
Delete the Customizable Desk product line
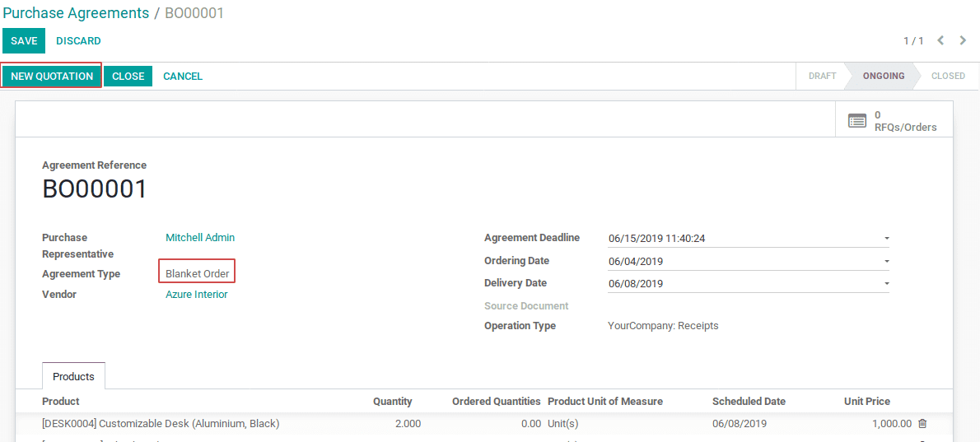tap(922, 424)
